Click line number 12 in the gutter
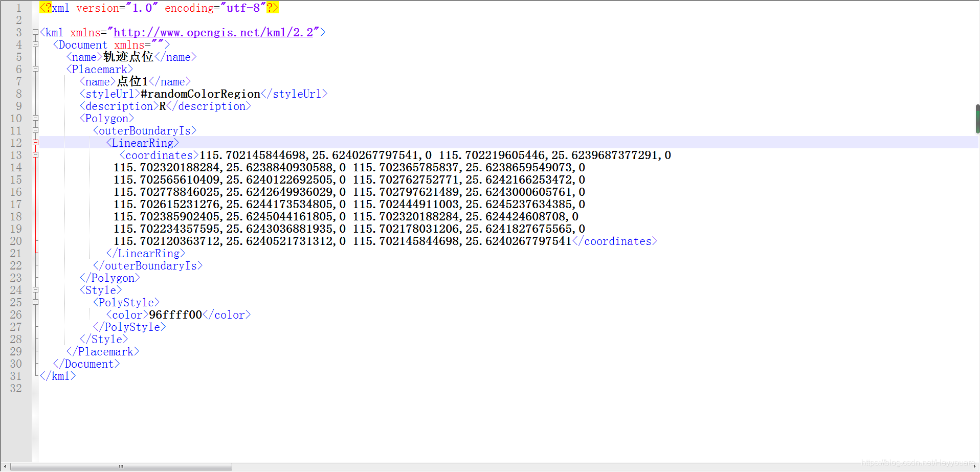The image size is (980, 472). click(x=16, y=143)
